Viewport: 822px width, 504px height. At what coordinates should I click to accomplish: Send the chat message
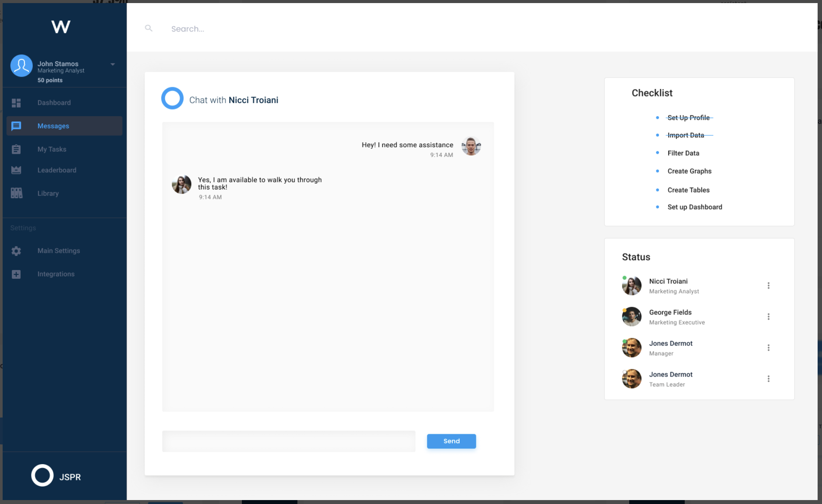(x=451, y=441)
